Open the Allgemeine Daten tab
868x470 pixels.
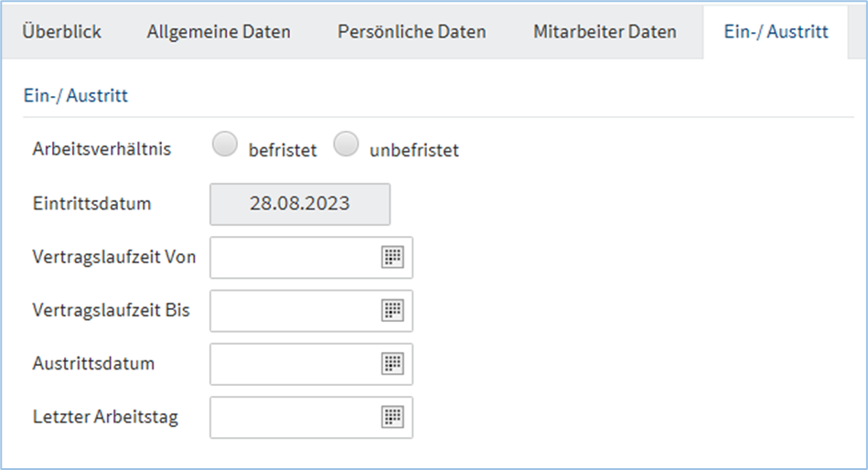[x=219, y=32]
